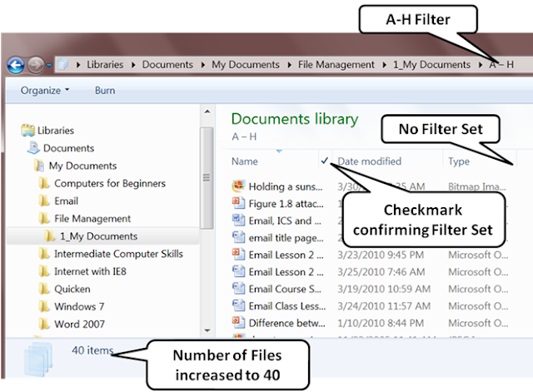
Task: Click the Email Course S... file icon
Action: click(x=239, y=289)
